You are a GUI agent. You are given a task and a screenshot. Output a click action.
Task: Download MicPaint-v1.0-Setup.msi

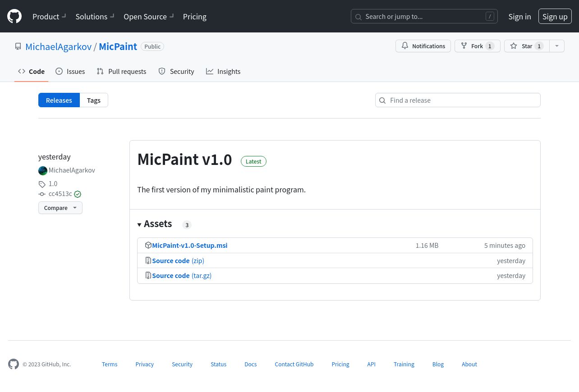[x=190, y=245]
